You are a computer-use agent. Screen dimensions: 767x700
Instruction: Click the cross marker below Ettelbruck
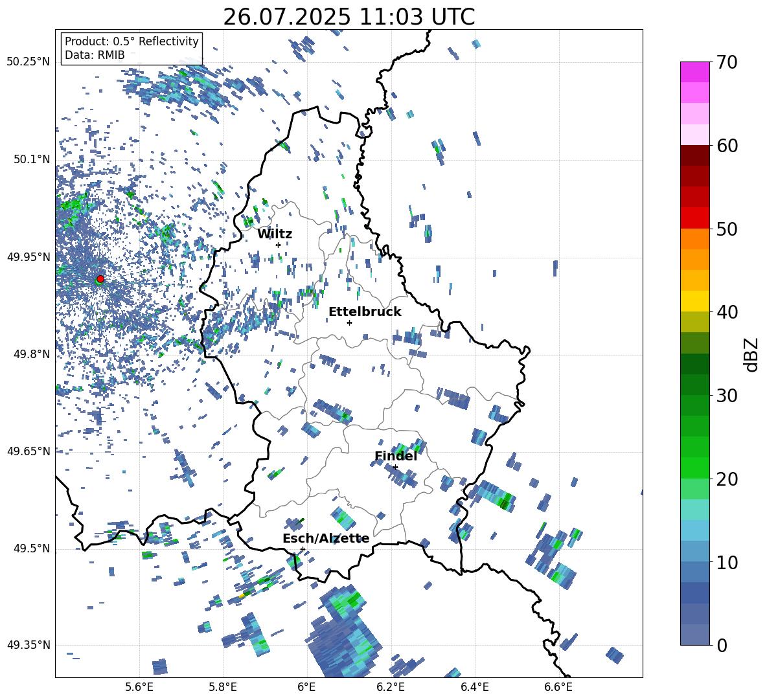click(349, 322)
